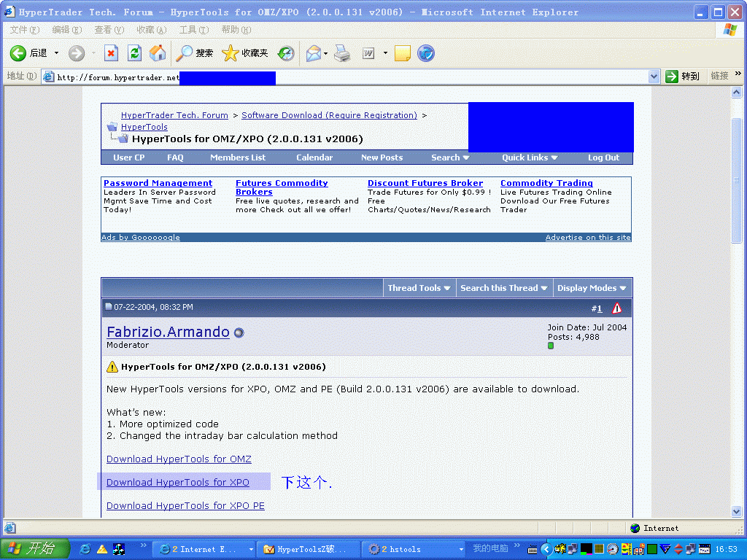Open the 收藏(A) menu
The image size is (747, 560).
(152, 30)
